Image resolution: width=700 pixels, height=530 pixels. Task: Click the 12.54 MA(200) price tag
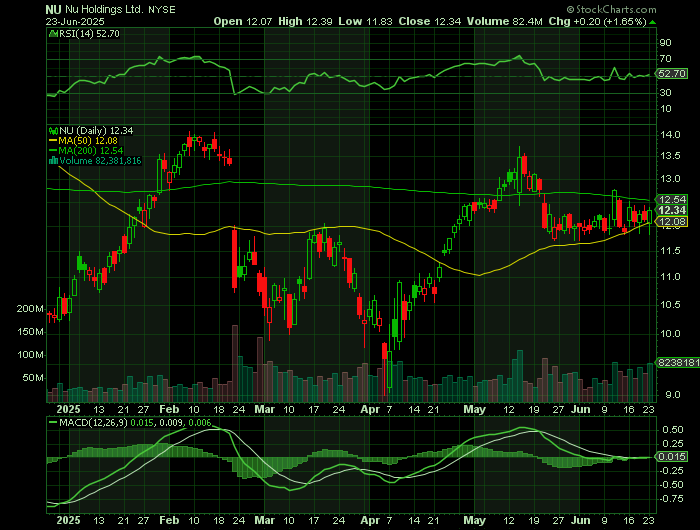[x=672, y=200]
